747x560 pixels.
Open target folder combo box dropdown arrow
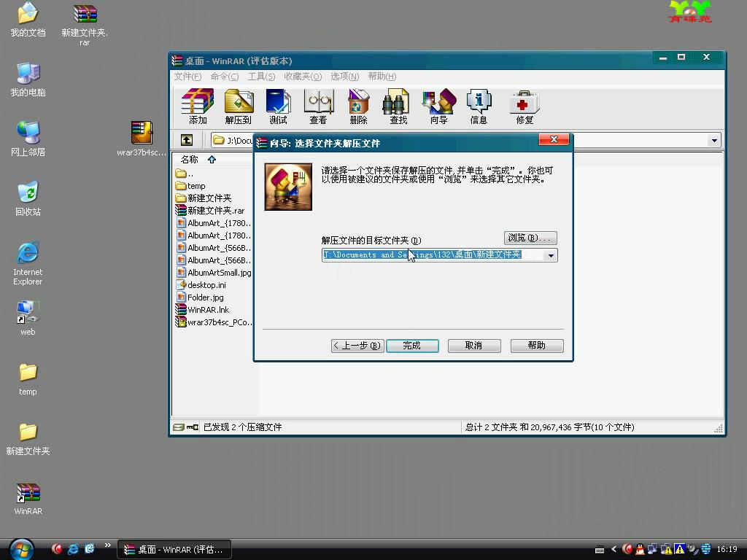551,256
